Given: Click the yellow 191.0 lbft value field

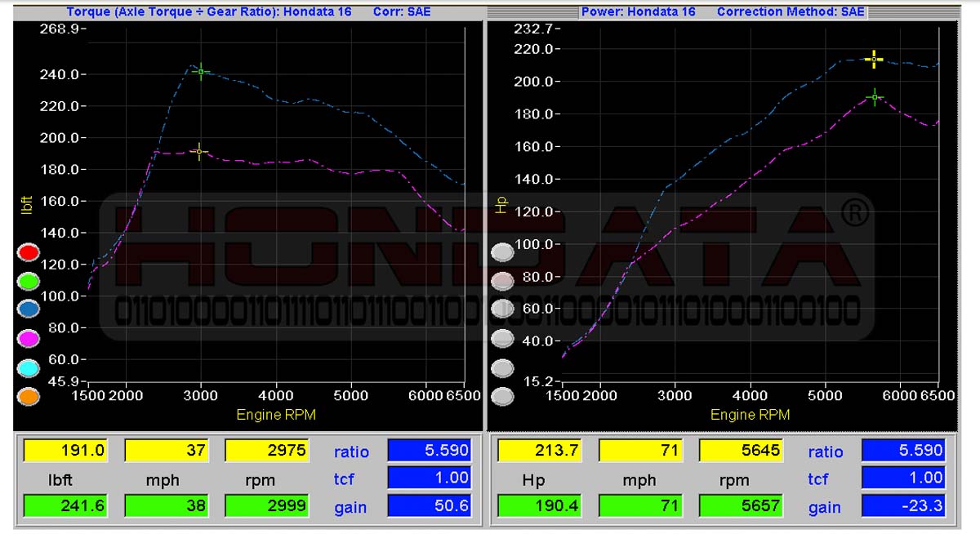Looking at the screenshot, I should (65, 451).
